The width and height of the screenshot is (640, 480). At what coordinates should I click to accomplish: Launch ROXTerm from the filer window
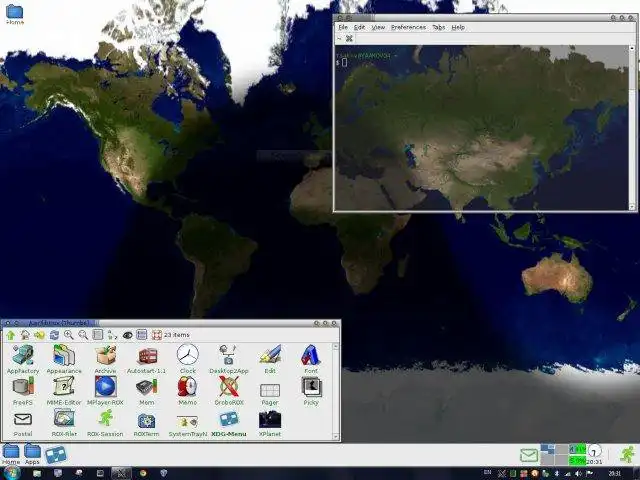(x=147, y=424)
